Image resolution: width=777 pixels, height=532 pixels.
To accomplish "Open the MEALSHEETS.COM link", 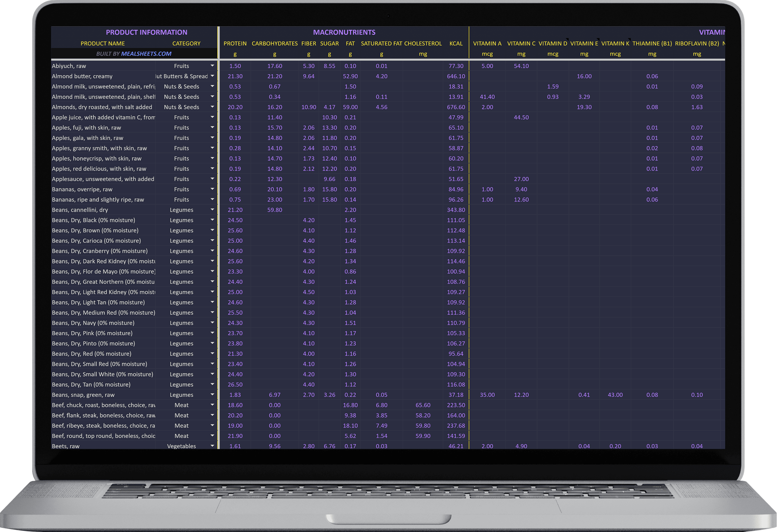I will point(146,54).
